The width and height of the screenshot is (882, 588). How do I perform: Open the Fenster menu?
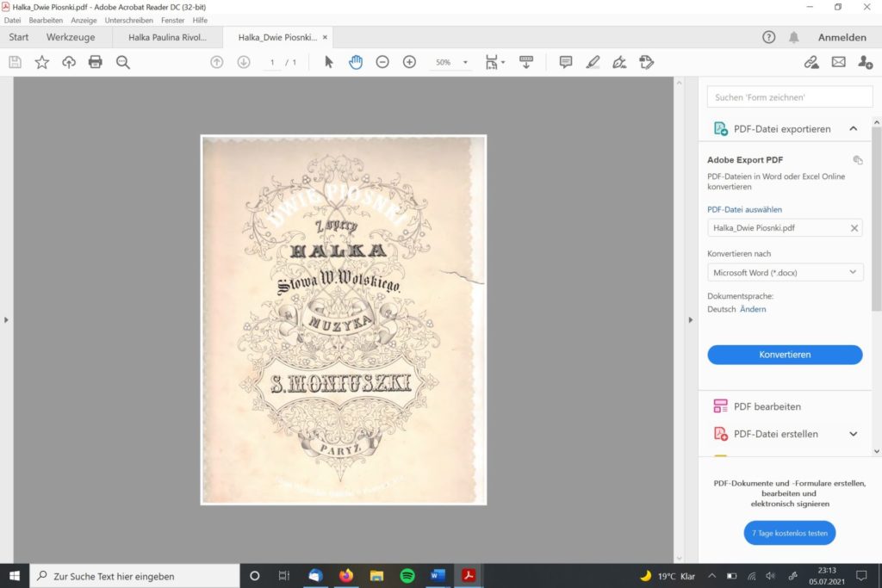pyautogui.click(x=172, y=21)
